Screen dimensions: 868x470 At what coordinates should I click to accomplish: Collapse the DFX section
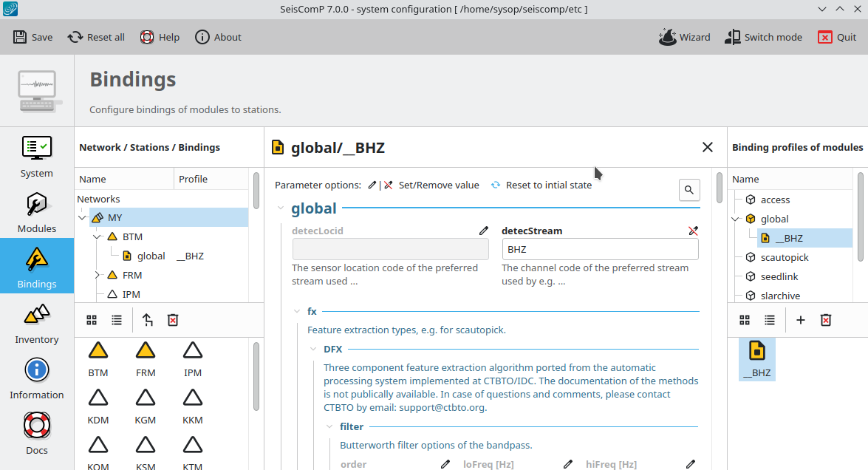pyautogui.click(x=312, y=349)
